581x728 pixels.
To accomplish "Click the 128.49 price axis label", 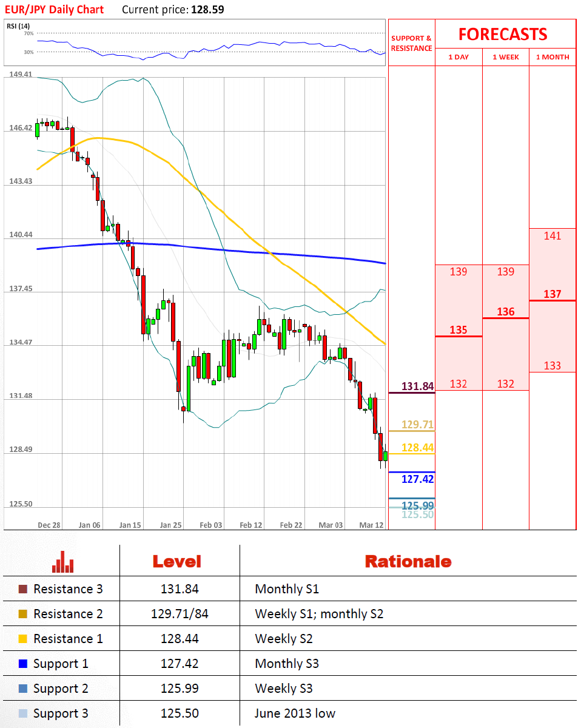I will point(20,450).
